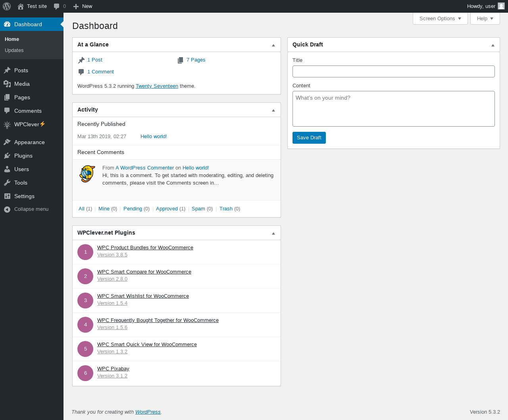Click the Appearance paintbrush icon
This screenshot has height=420, width=508.
7,142
